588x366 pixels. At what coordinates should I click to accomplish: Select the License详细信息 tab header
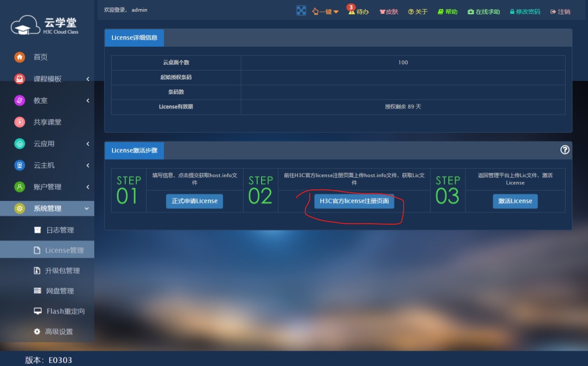coord(134,38)
